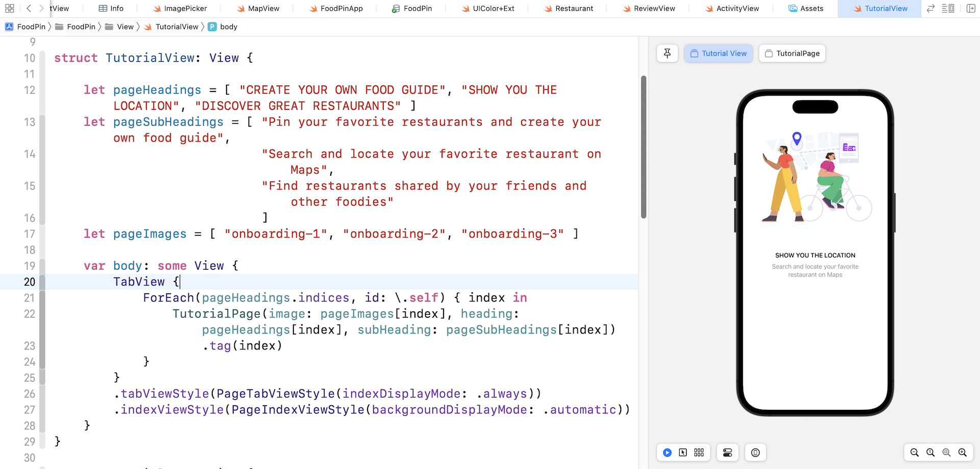Zoom out the preview canvas
This screenshot has height=469, width=980.
click(914, 453)
